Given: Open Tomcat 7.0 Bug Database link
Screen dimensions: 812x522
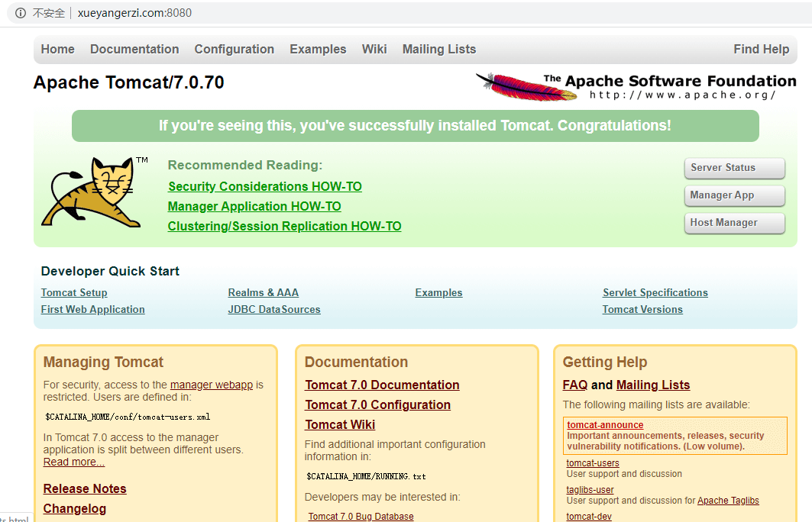Looking at the screenshot, I should coord(361,517).
